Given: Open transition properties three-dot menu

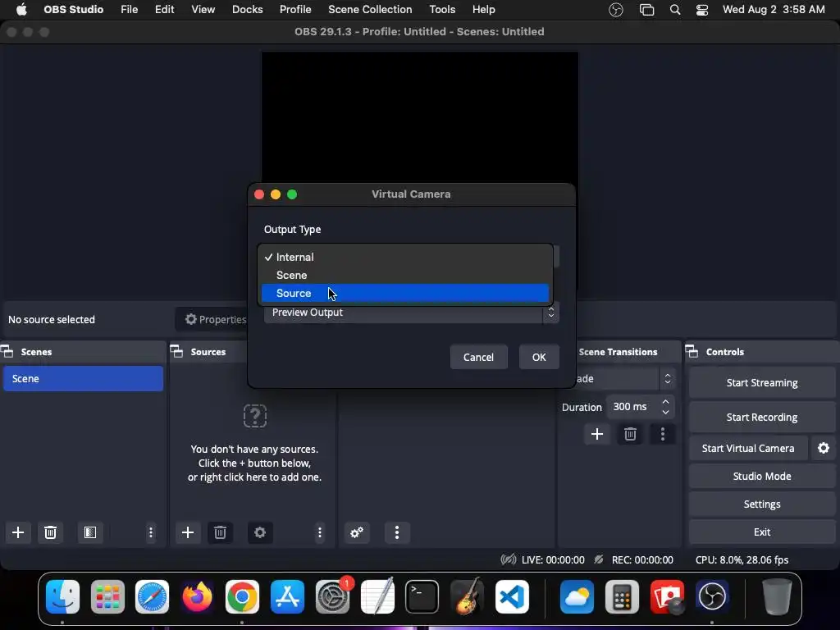Looking at the screenshot, I should tap(663, 434).
